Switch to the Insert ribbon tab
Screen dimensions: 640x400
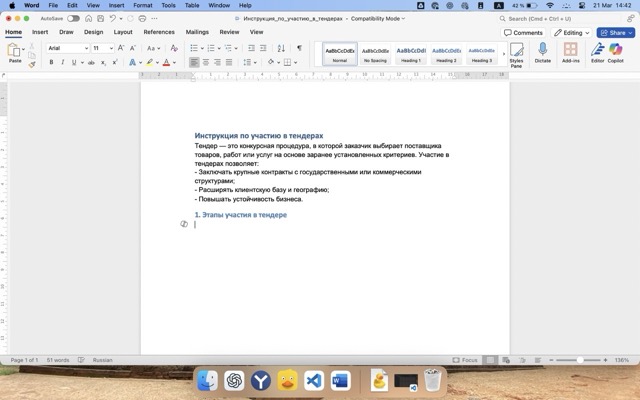click(40, 32)
